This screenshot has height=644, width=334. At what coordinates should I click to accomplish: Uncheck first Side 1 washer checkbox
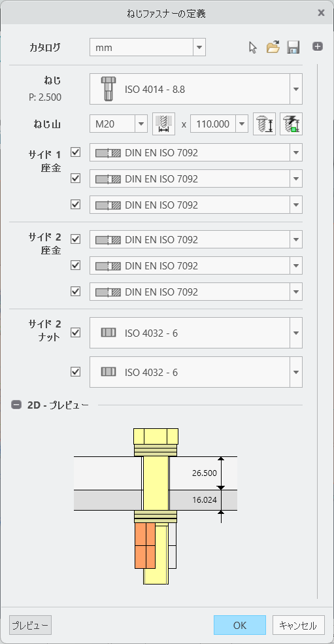(x=76, y=153)
